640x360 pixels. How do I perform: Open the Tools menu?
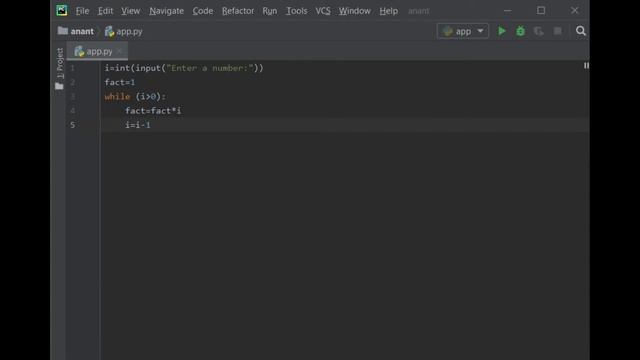tap(296, 11)
